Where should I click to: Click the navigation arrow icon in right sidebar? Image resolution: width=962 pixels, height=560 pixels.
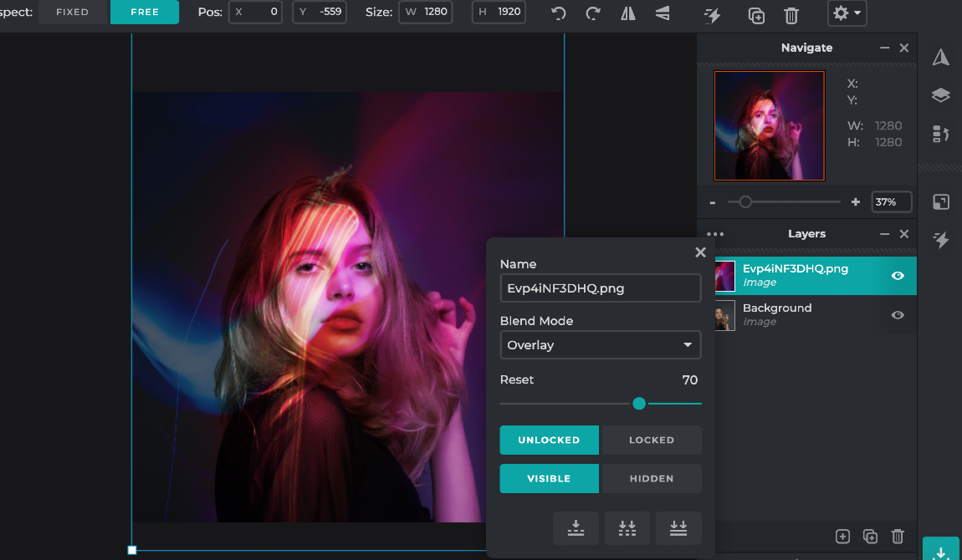tap(940, 57)
